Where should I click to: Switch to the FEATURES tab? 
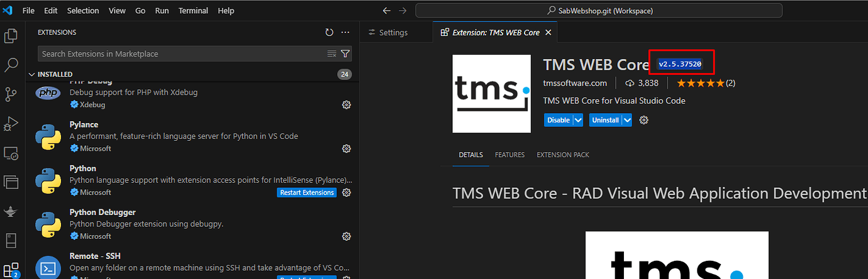click(x=509, y=155)
